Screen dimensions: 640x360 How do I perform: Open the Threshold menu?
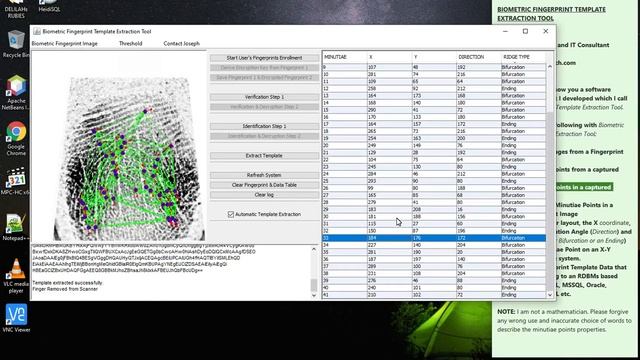coord(130,43)
